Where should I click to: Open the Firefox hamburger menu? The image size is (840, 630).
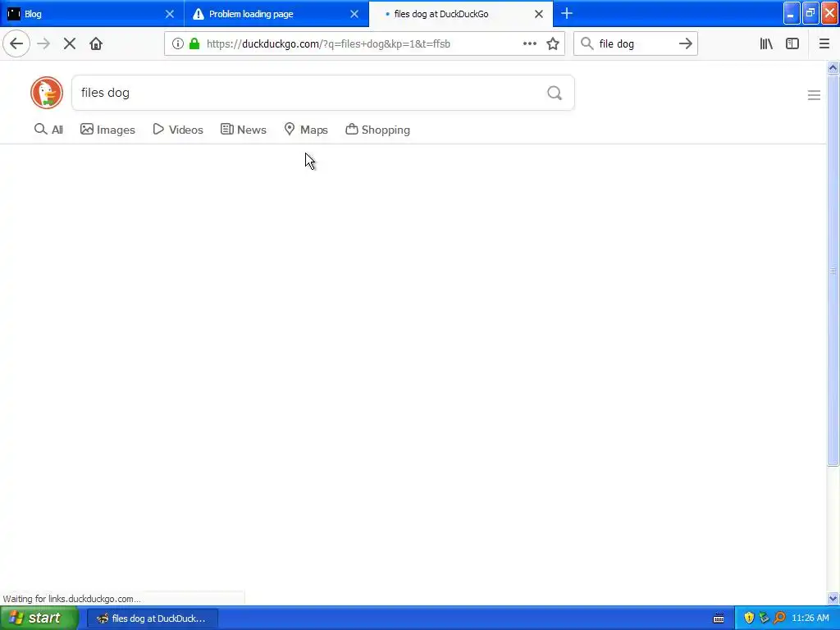click(x=824, y=44)
